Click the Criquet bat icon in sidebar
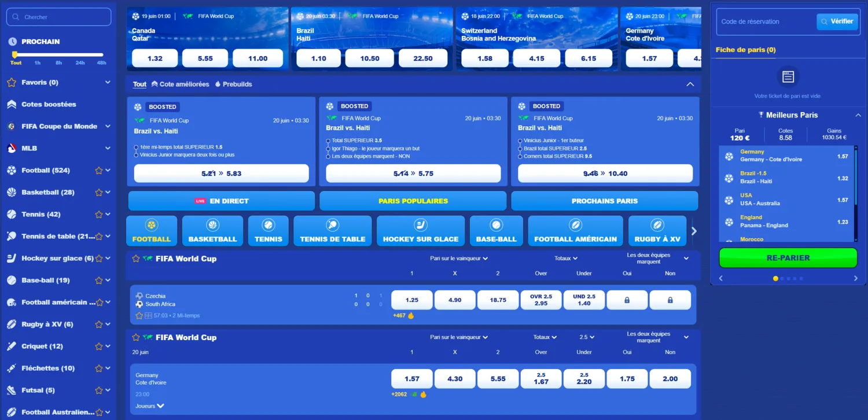 [x=12, y=347]
